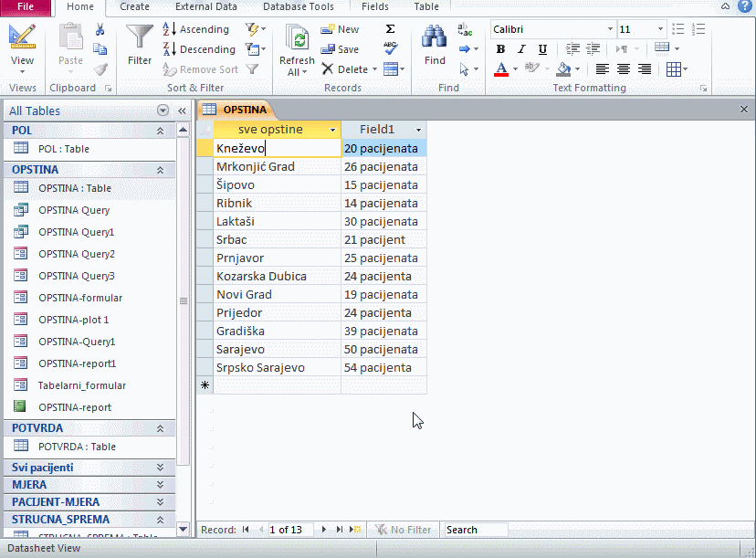Open the File tab
Viewport: 756px width, 558px height.
[x=26, y=6]
